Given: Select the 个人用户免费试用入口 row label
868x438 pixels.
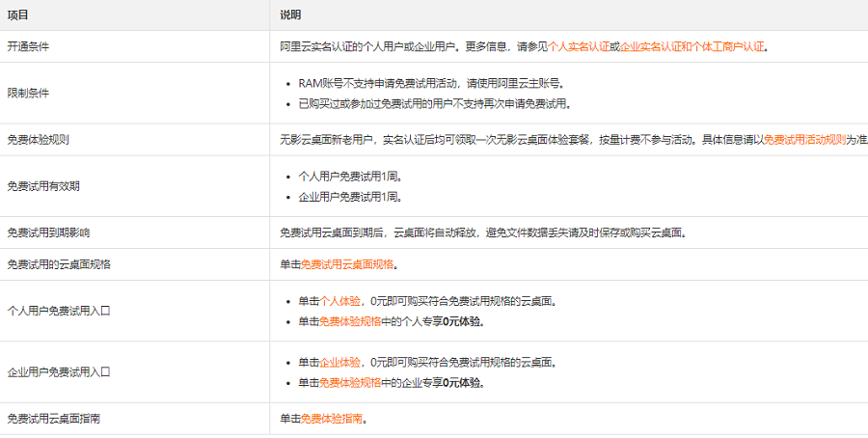Looking at the screenshot, I should coord(59,312).
